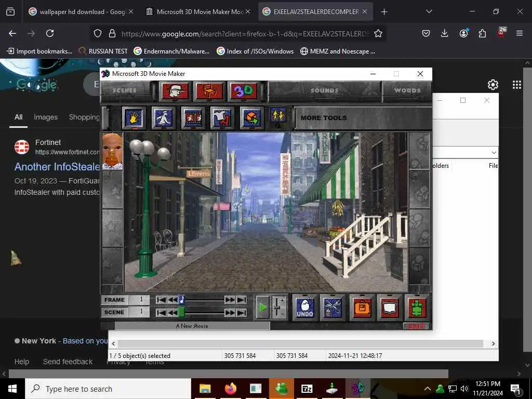Open the Props browser chair icon
The height and width of the screenshot is (399, 532).
click(x=209, y=91)
